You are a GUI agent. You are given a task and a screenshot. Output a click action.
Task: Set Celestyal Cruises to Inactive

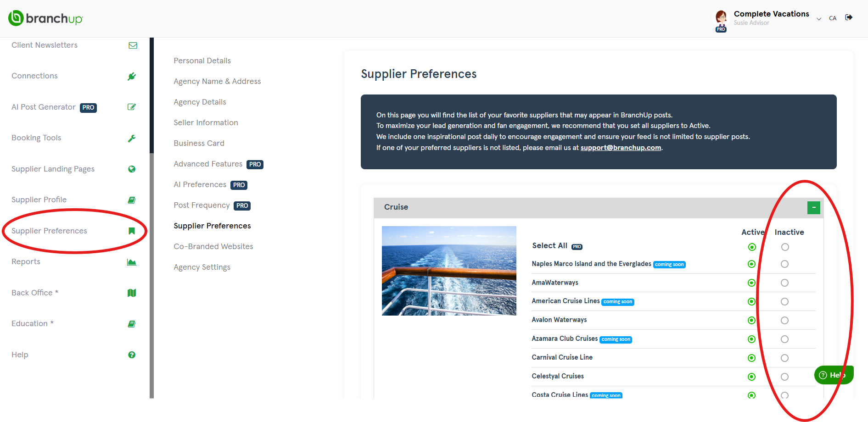click(x=784, y=377)
